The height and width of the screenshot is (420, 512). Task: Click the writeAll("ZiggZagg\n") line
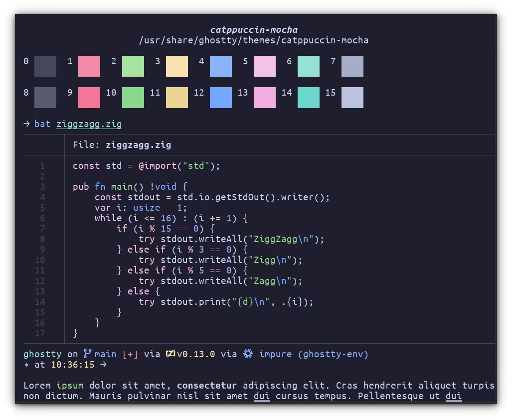pyautogui.click(x=231, y=239)
